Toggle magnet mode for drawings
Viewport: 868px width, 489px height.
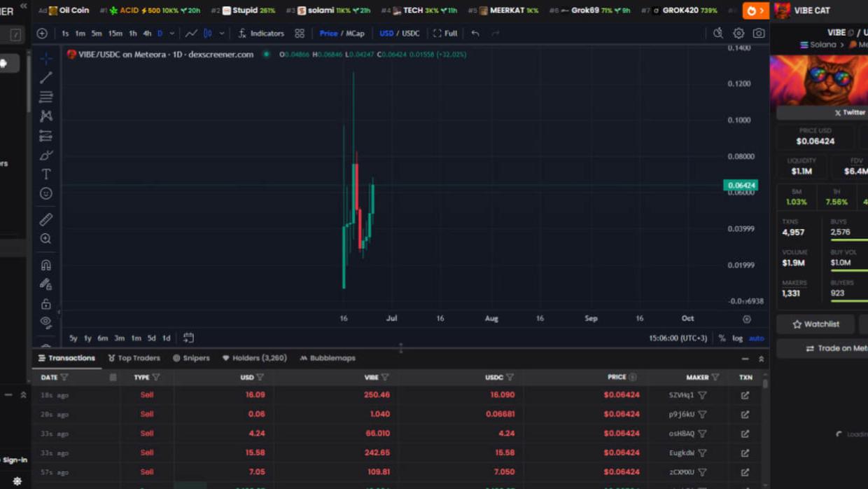pos(46,265)
